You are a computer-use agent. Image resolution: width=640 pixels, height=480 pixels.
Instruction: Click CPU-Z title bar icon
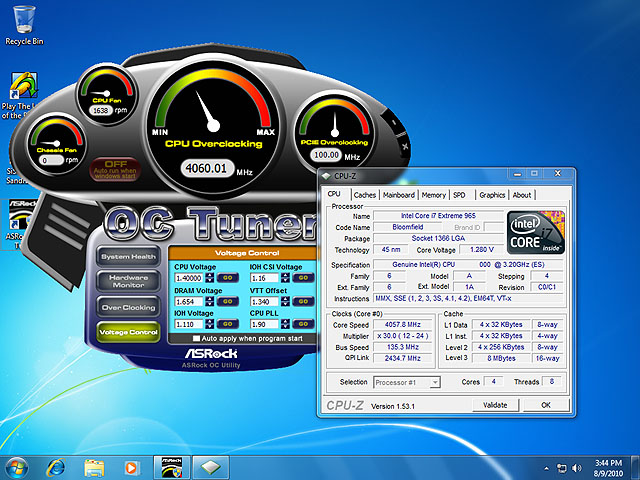[x=326, y=176]
